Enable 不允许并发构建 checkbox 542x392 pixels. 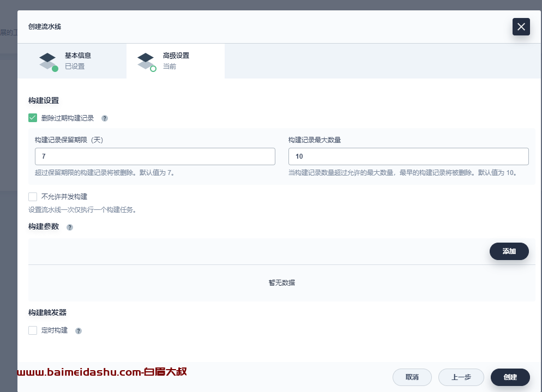tap(33, 197)
